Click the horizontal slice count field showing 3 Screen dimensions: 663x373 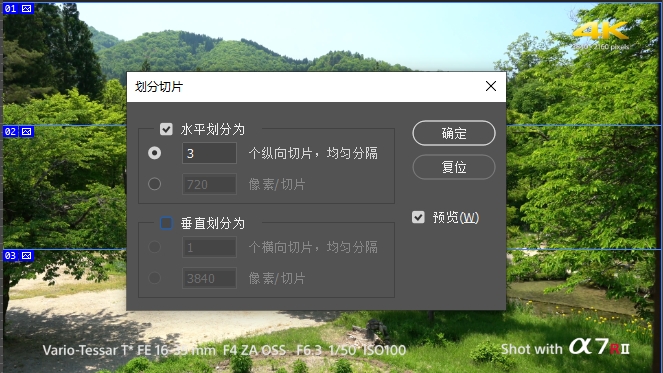(209, 153)
